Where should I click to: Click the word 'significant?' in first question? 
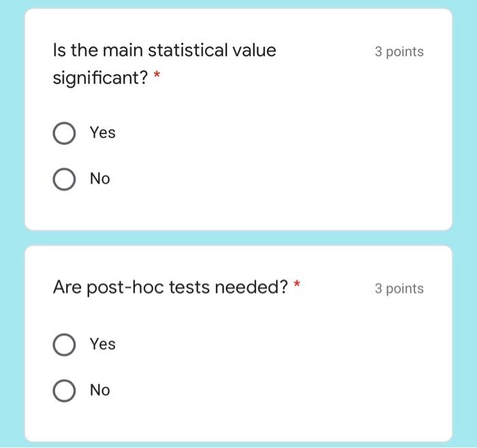(x=100, y=78)
